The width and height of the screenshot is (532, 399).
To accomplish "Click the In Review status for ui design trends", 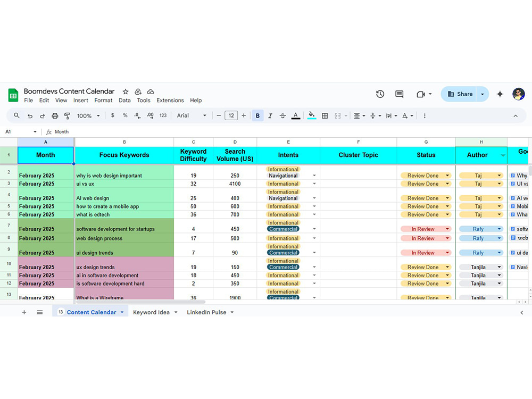I will coord(426,253).
